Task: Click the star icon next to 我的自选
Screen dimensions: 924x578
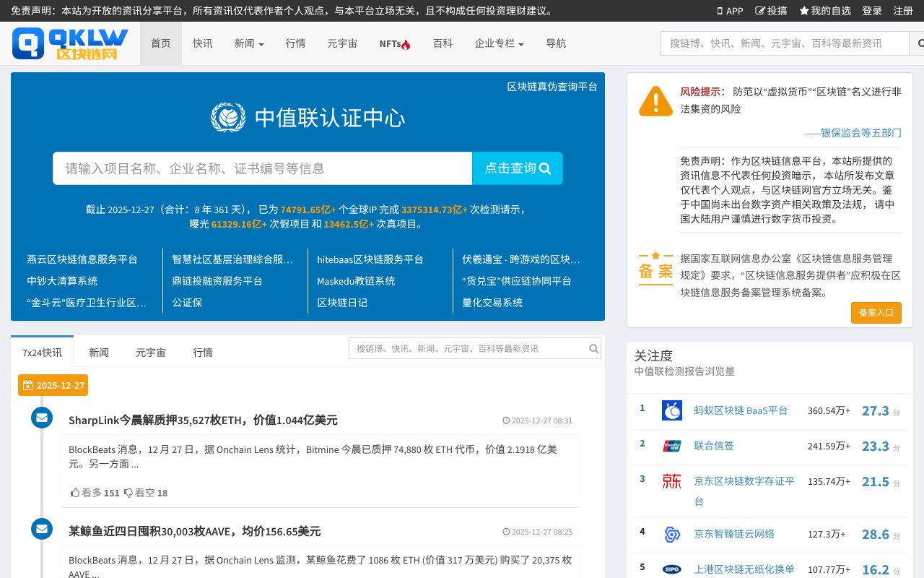Action: coord(803,11)
